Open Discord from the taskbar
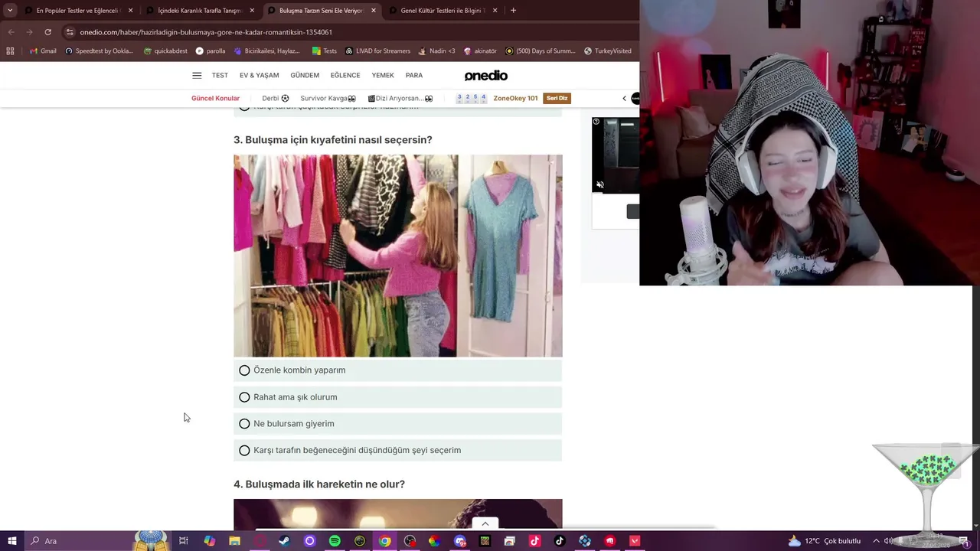This screenshot has height=551, width=980. (x=459, y=541)
